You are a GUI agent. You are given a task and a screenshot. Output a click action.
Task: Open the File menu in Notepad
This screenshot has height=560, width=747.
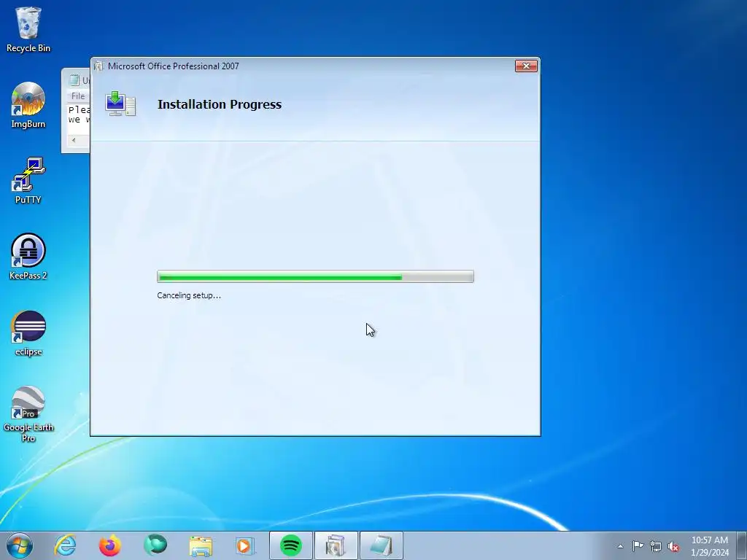click(78, 96)
